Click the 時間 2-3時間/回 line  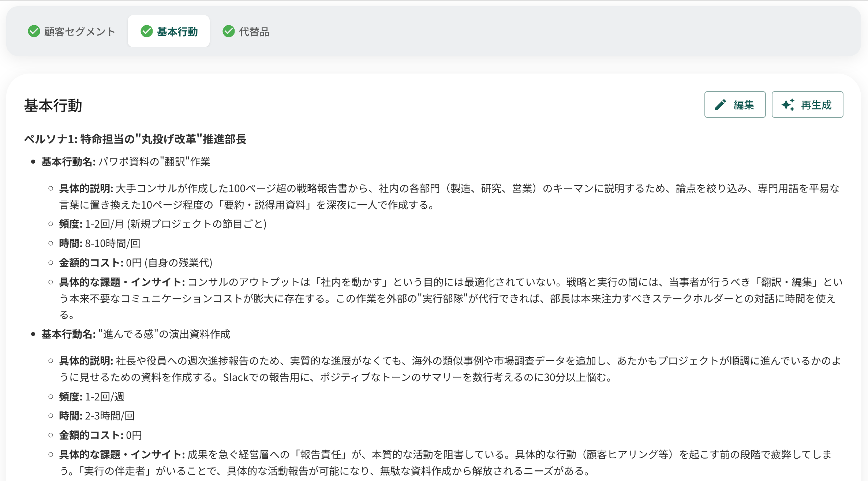(97, 416)
